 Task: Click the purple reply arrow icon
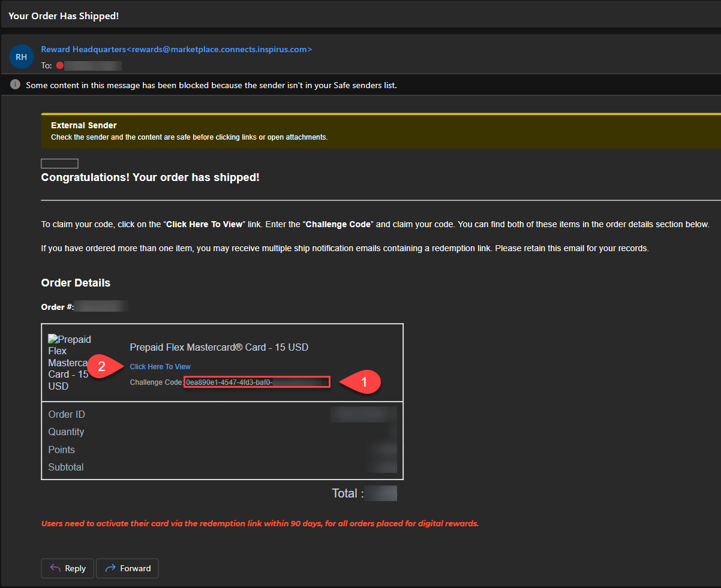coord(55,568)
